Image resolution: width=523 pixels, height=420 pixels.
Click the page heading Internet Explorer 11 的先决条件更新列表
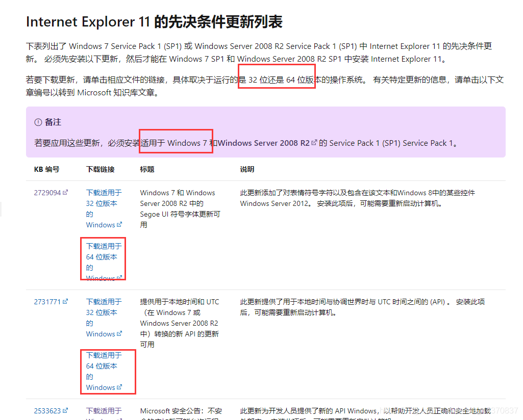[154, 21]
